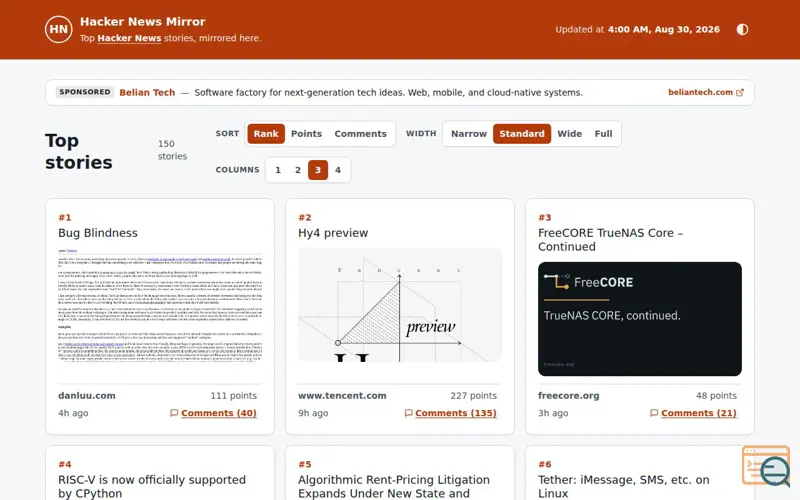
Task: Open Algorithmic Rent-Pricing Litigation story
Action: [x=394, y=486]
